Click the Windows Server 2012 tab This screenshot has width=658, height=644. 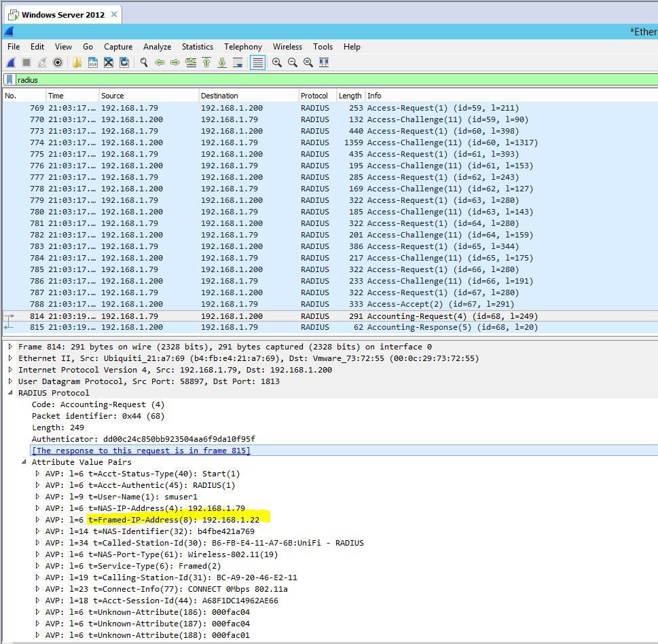point(62,14)
